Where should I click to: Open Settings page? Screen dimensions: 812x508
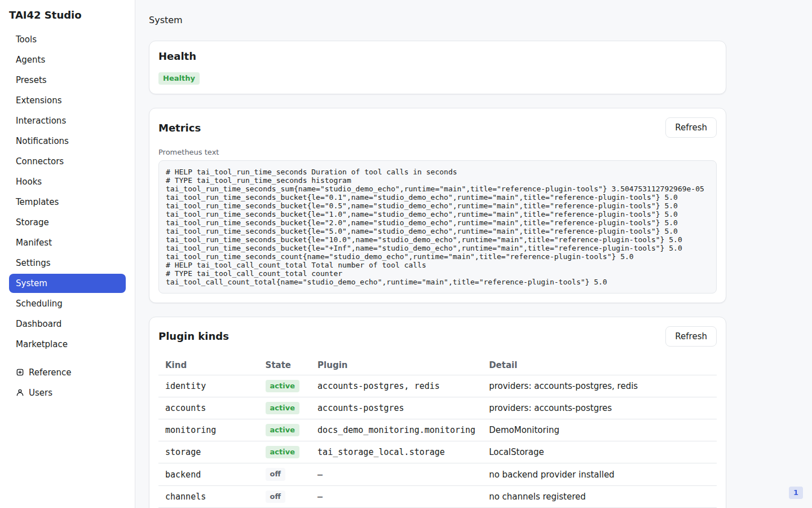[67, 263]
